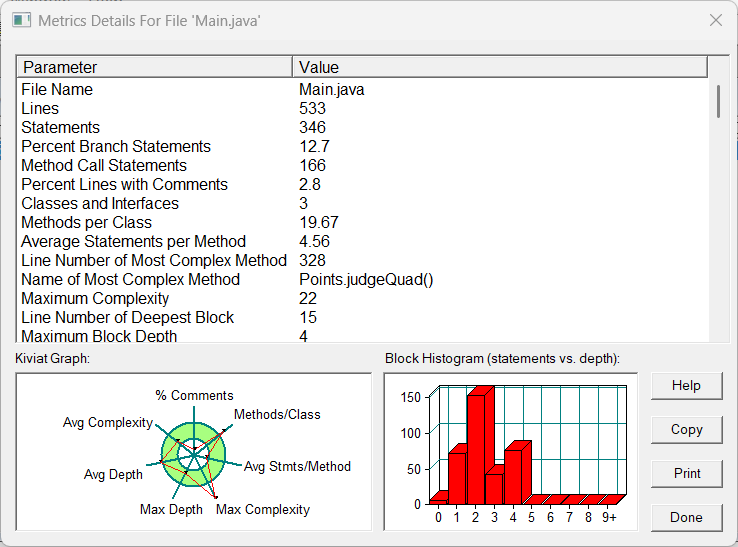Screen dimensions: 738x547
Task: Click the value 2.8
Action: point(310,185)
